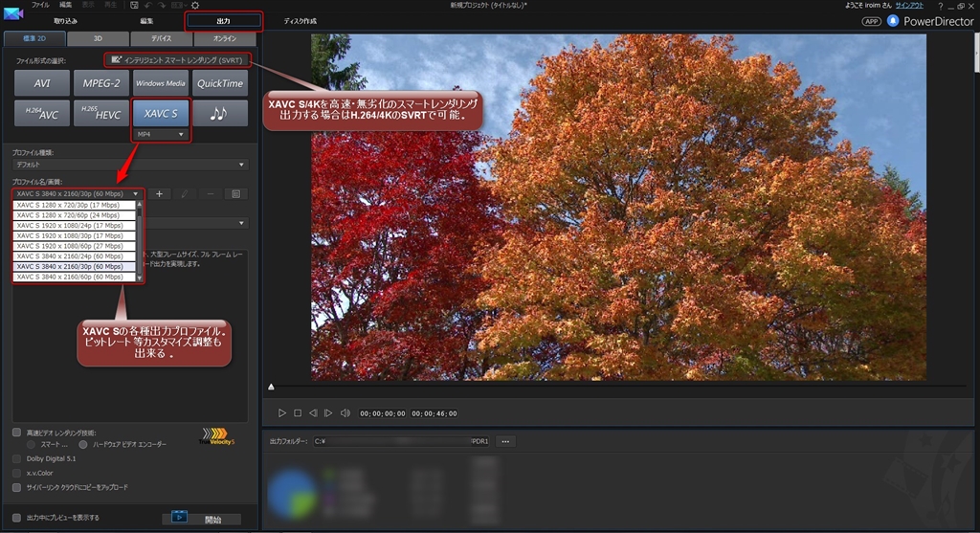Viewport: 980px width, 533px height.
Task: Open the ファイル menu
Action: 40,5
